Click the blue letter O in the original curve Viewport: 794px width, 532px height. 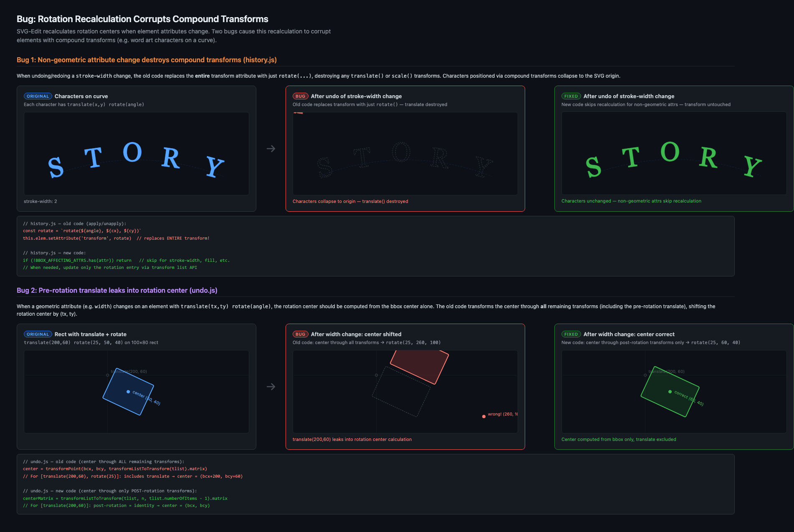click(x=132, y=152)
